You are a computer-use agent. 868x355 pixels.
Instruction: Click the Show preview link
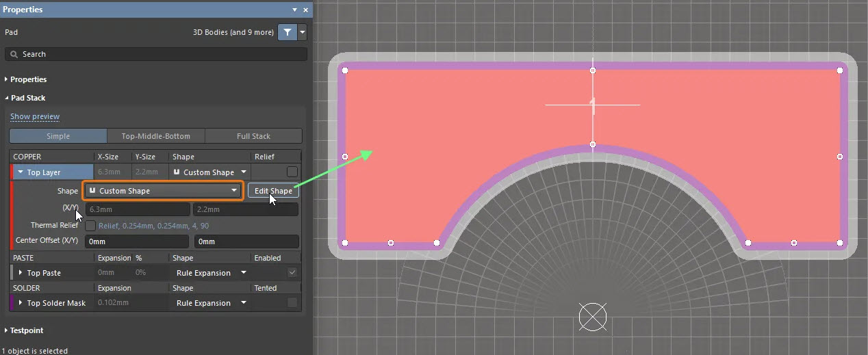(x=35, y=117)
